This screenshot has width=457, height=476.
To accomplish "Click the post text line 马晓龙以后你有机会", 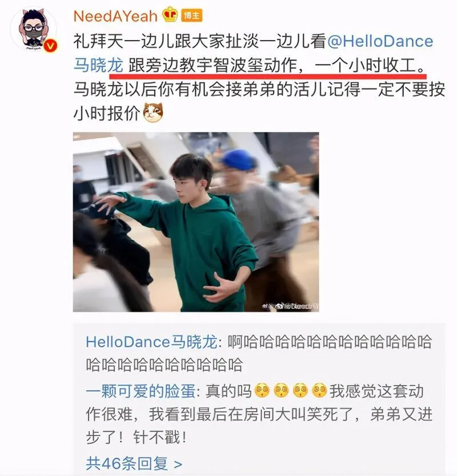I will coord(259,89).
